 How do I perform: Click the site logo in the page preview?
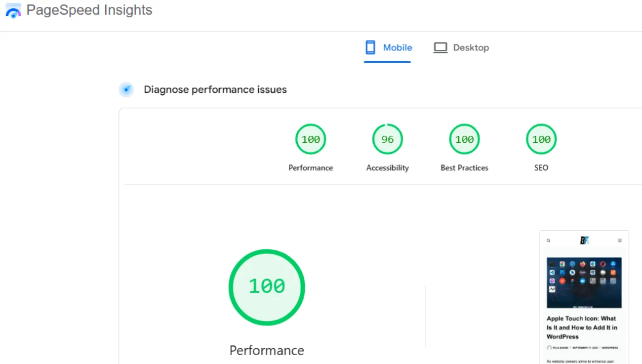click(x=584, y=241)
